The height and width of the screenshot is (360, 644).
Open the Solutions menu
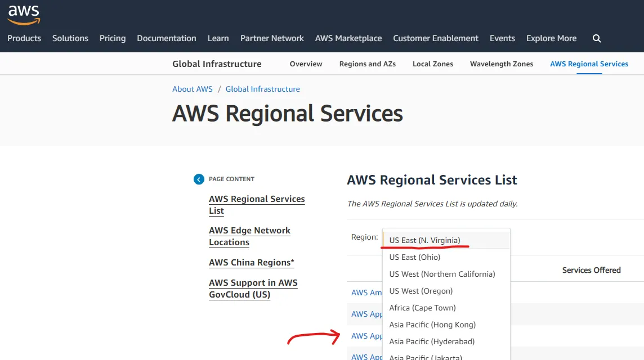coord(70,38)
